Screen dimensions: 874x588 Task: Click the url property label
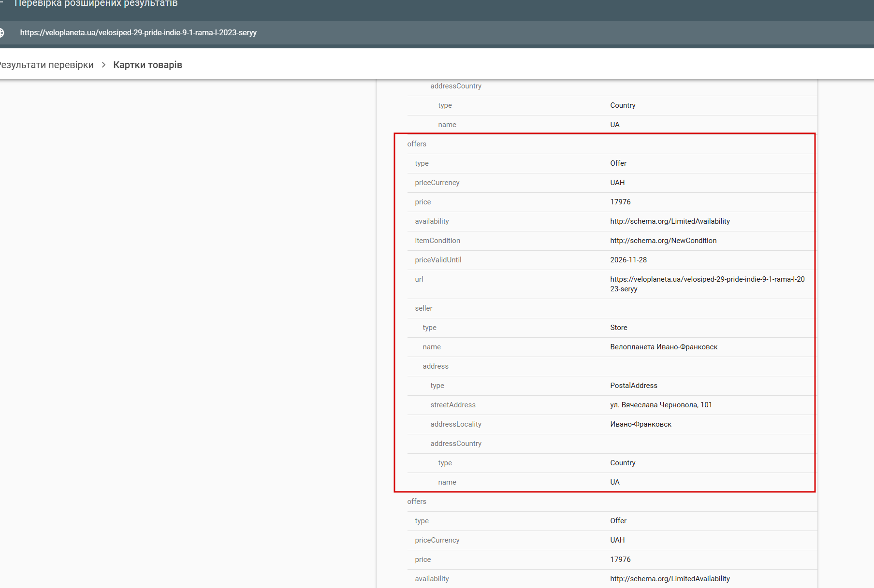click(x=419, y=279)
